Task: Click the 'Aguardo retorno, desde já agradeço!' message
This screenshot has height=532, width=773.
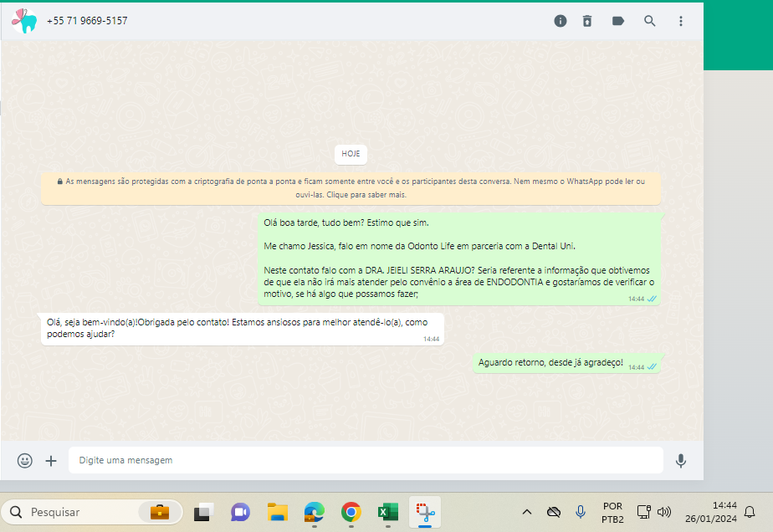Action: (566, 363)
